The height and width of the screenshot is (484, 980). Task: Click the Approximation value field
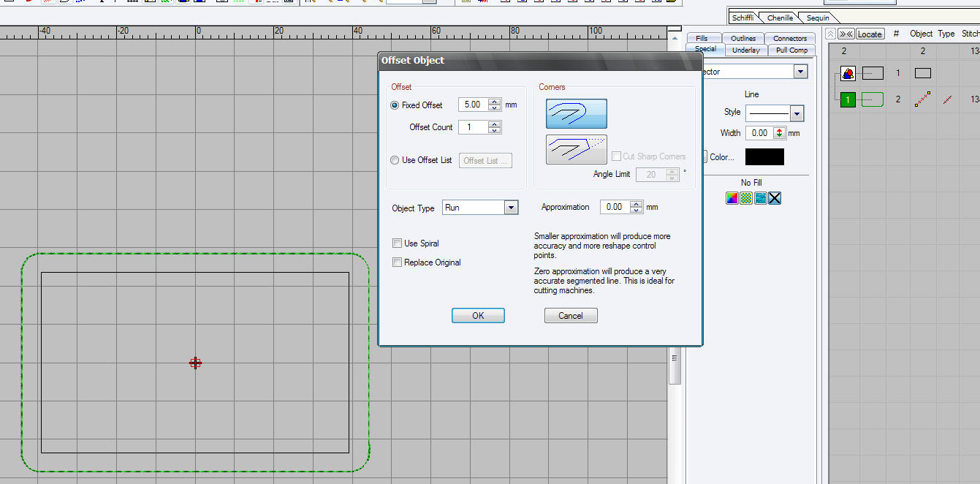click(x=615, y=207)
